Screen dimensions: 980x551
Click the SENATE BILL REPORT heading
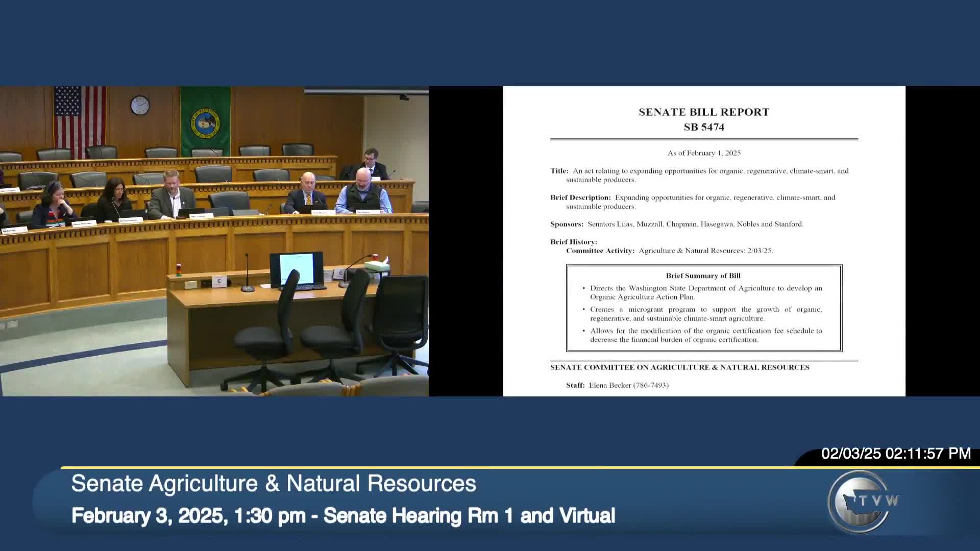tap(704, 112)
